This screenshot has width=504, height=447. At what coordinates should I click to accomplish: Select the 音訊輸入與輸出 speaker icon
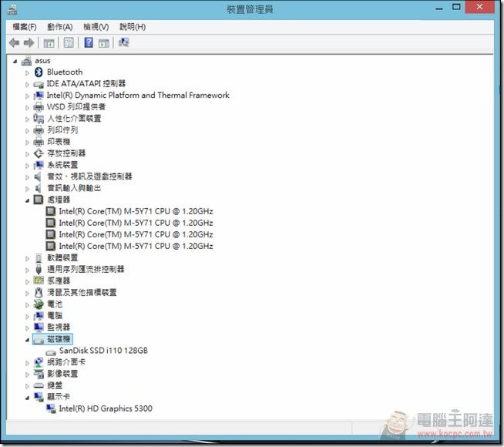point(39,188)
